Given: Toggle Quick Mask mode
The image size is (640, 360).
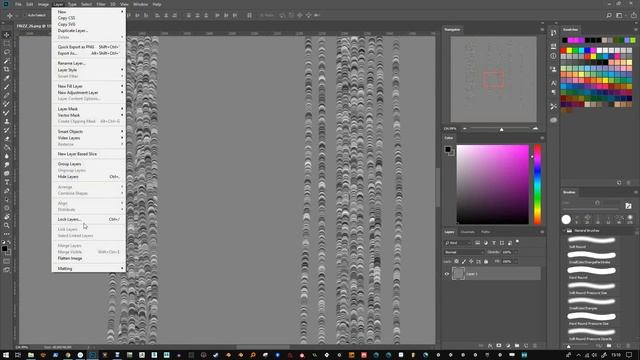Looking at the screenshot, I should [7, 261].
